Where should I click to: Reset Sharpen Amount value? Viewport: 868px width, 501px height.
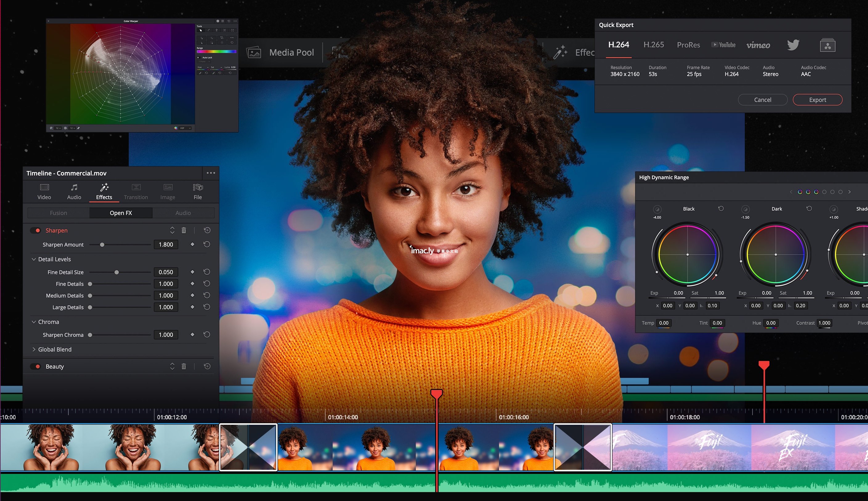click(x=207, y=244)
